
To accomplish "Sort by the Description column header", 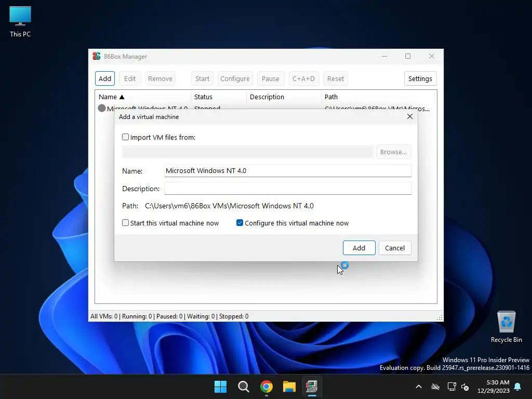I will click(284, 97).
